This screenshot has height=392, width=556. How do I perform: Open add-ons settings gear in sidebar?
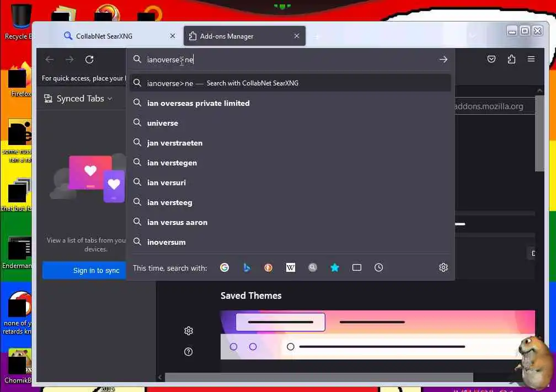pos(188,331)
